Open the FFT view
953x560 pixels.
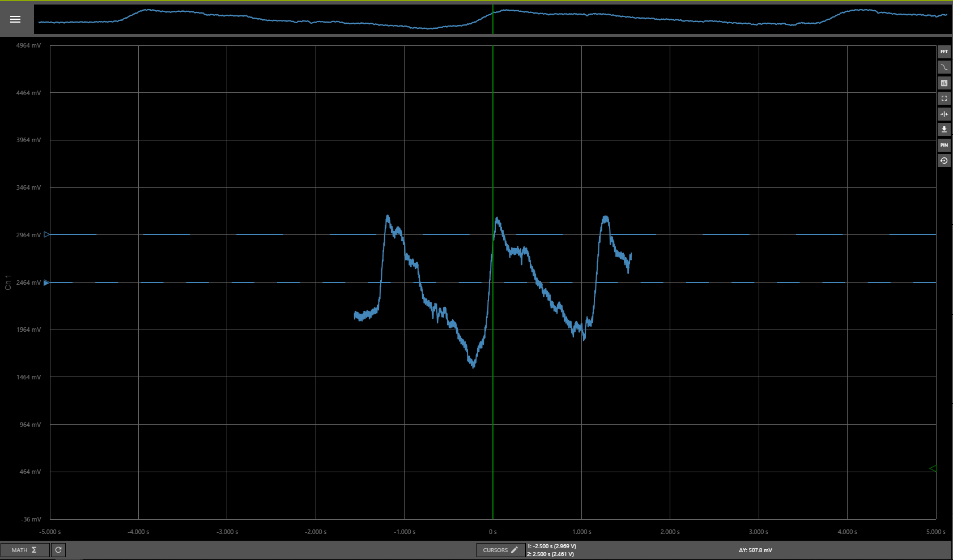click(944, 52)
